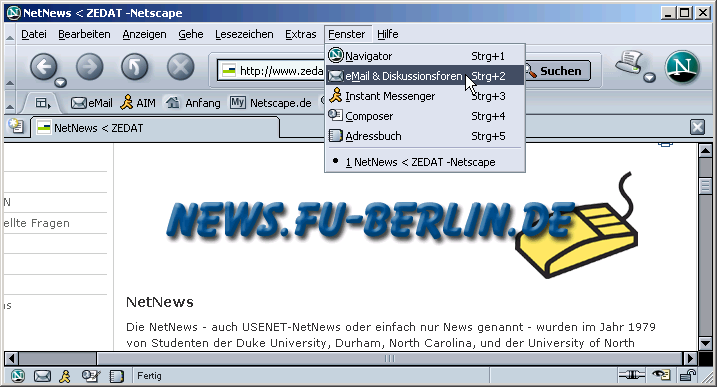The image size is (717, 387).
Task: Open the Hilfe menu
Action: tap(387, 34)
